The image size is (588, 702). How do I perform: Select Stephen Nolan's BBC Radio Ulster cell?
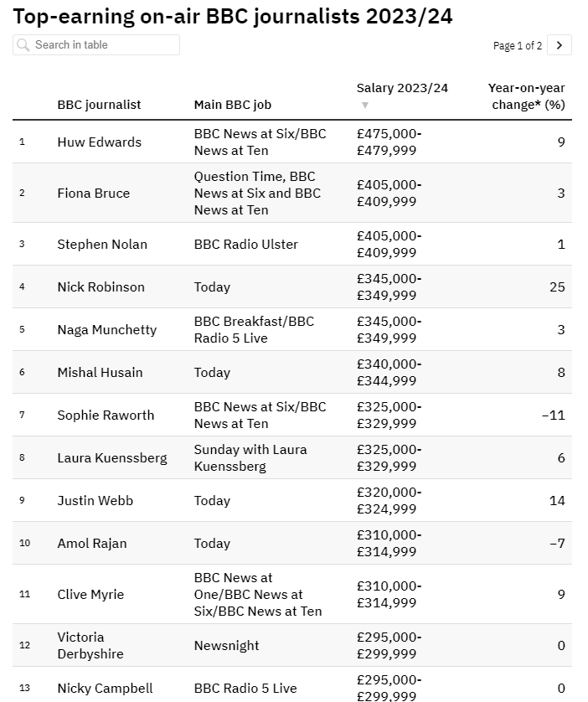coord(245,245)
